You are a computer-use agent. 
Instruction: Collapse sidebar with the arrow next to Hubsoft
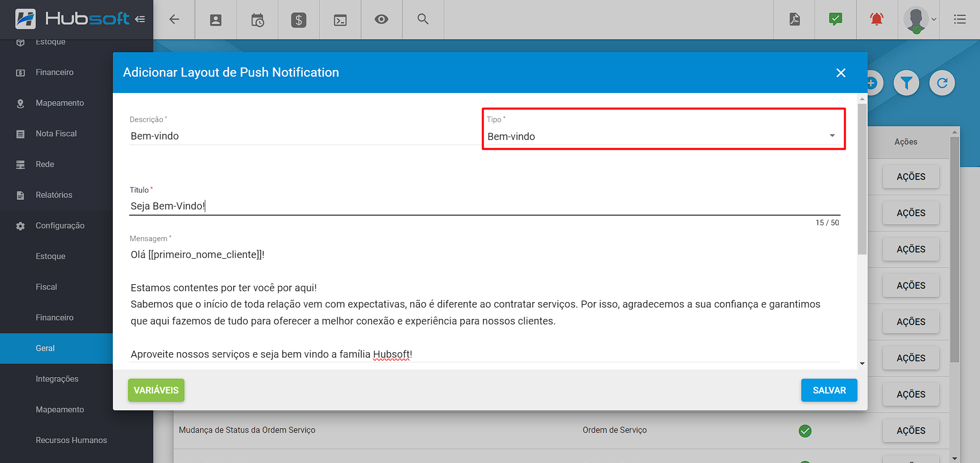coord(140,19)
